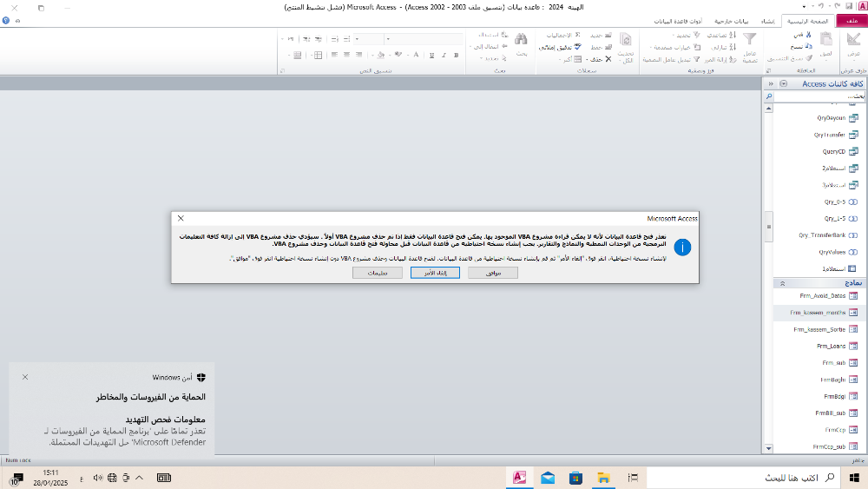This screenshot has height=489, width=868.
Task: Open the Mail app on taskbar
Action: pos(548,478)
